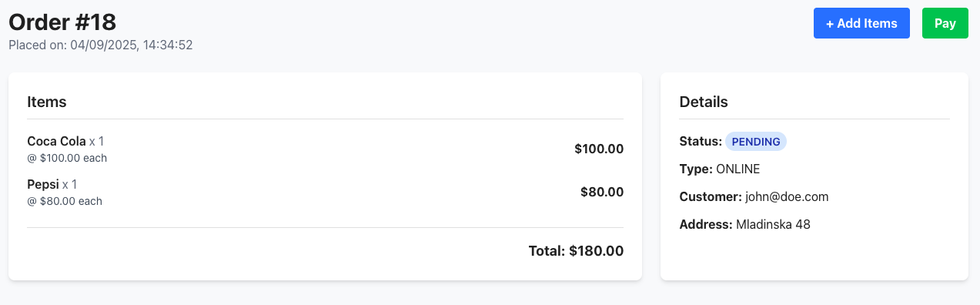
Task: Click the ONLINE order type value
Action: tap(738, 169)
